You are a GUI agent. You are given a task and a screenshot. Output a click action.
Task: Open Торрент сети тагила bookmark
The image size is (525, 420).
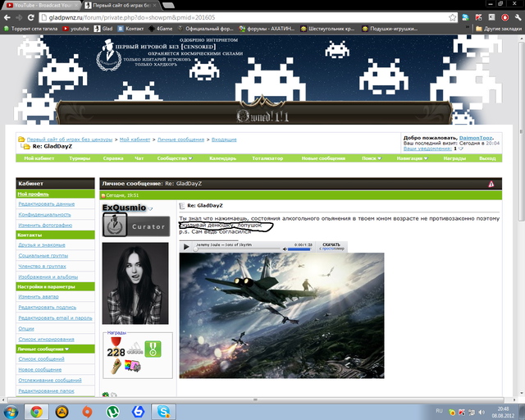[x=31, y=29]
